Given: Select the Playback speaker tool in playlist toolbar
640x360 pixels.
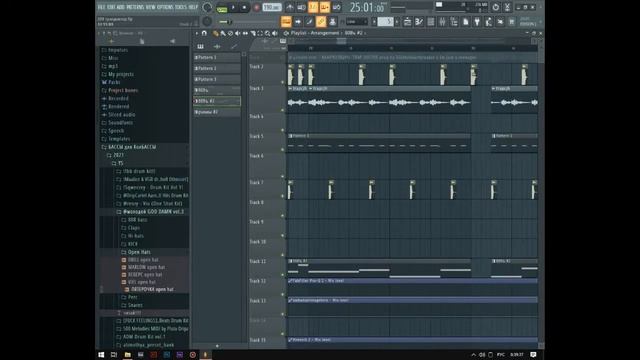Looking at the screenshot, I should tap(275, 33).
